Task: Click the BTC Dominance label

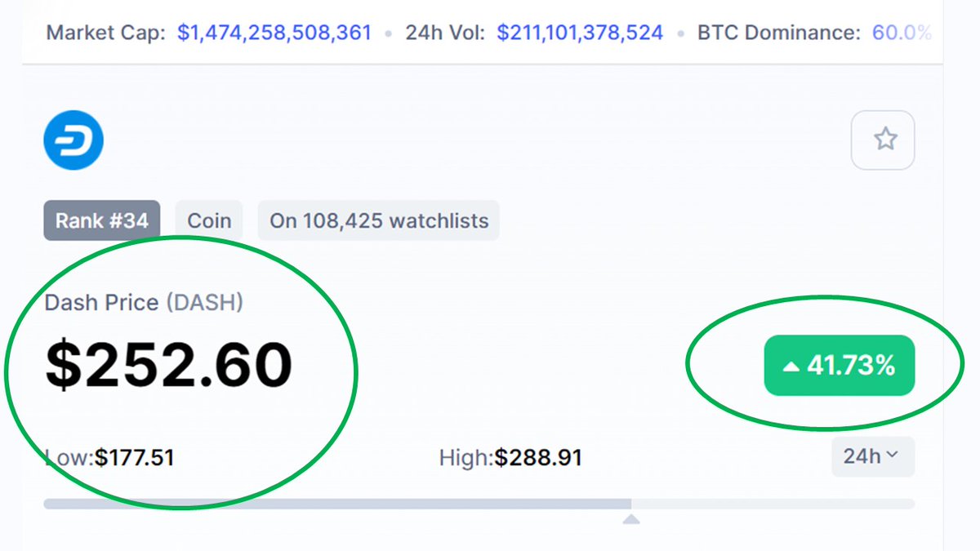Action: point(779,33)
